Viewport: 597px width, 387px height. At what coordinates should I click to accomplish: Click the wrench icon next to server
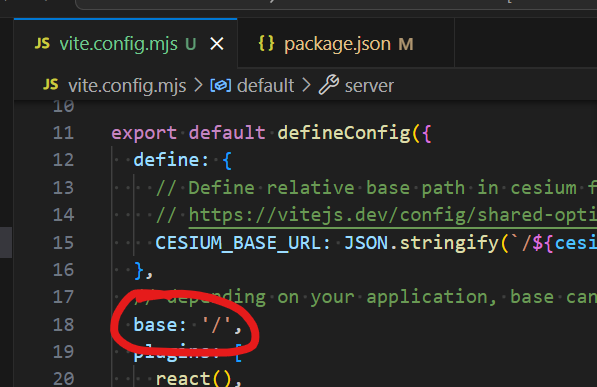click(329, 85)
